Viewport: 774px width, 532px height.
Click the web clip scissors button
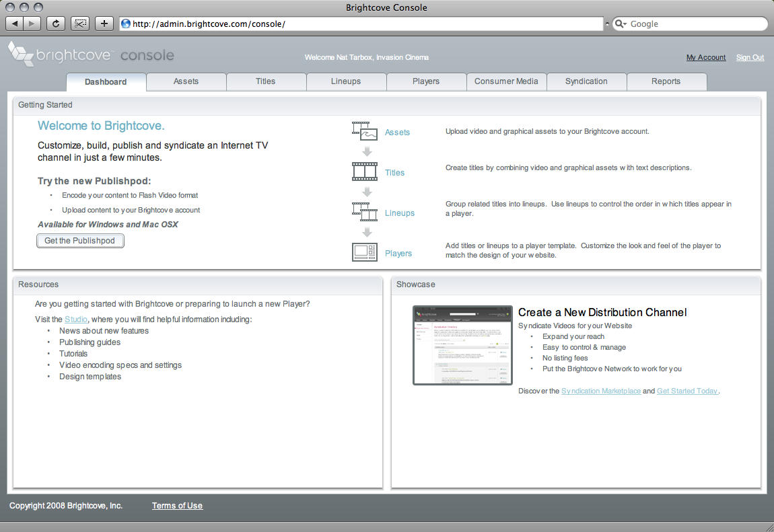tap(80, 23)
